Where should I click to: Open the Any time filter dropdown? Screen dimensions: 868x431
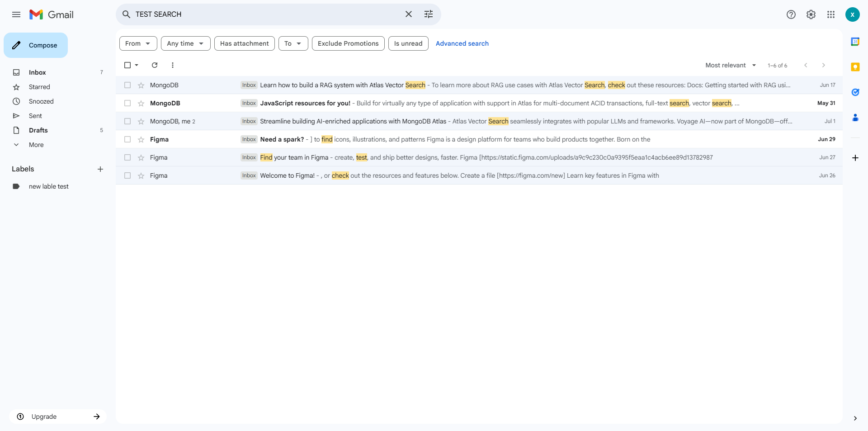click(185, 43)
